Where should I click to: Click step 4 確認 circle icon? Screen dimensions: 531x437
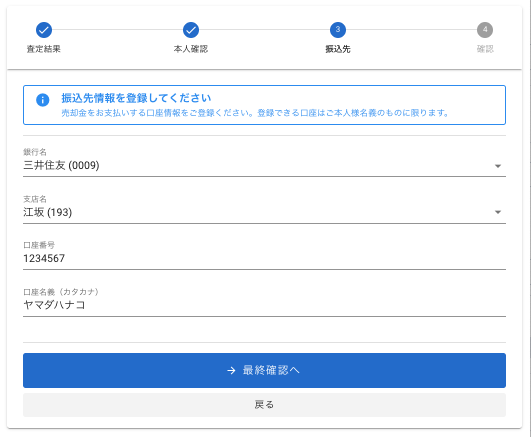tap(485, 30)
